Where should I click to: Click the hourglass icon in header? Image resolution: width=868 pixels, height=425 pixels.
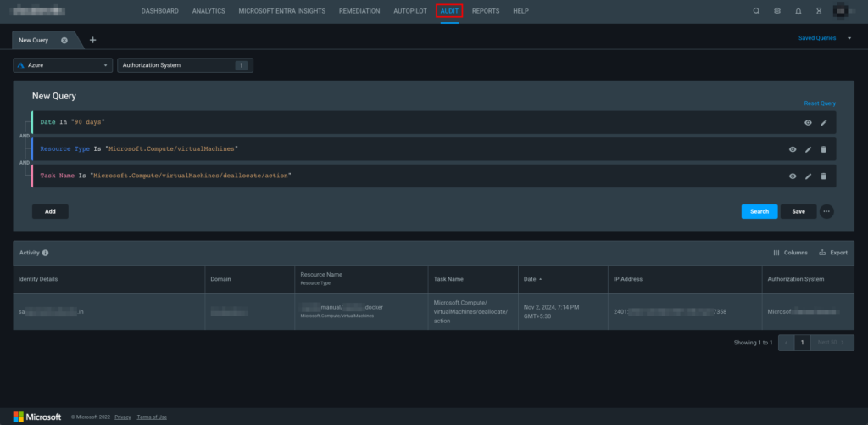(820, 11)
